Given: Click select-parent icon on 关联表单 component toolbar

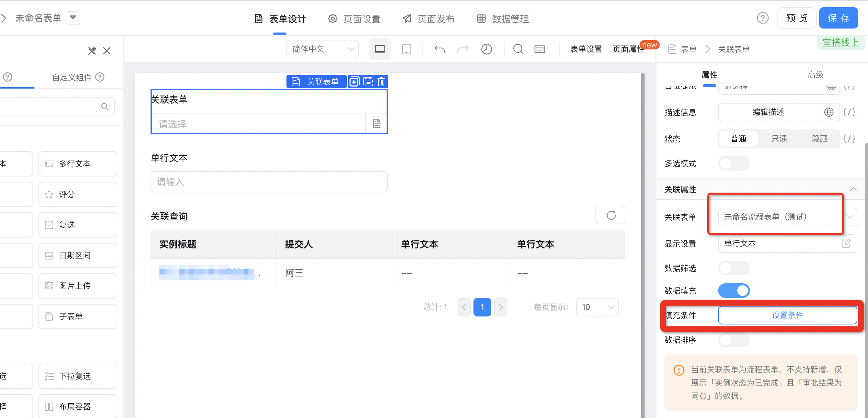Looking at the screenshot, I should 368,82.
